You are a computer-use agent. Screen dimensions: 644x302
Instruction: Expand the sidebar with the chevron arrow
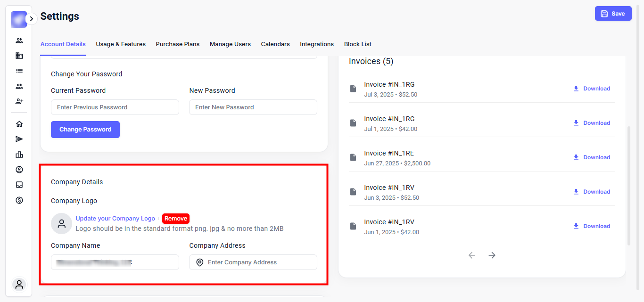click(x=31, y=19)
